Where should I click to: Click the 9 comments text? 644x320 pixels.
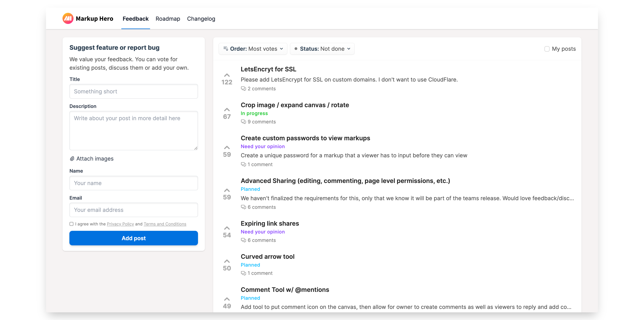tap(261, 122)
